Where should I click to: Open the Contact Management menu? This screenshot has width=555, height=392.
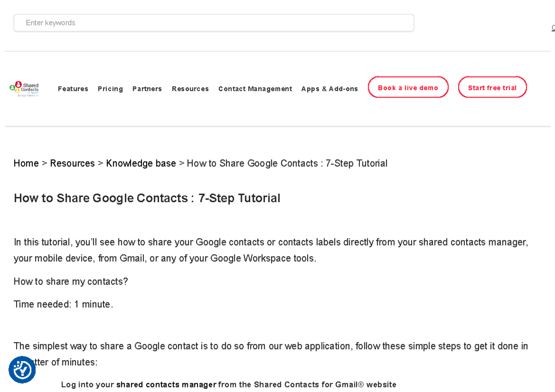coord(255,89)
